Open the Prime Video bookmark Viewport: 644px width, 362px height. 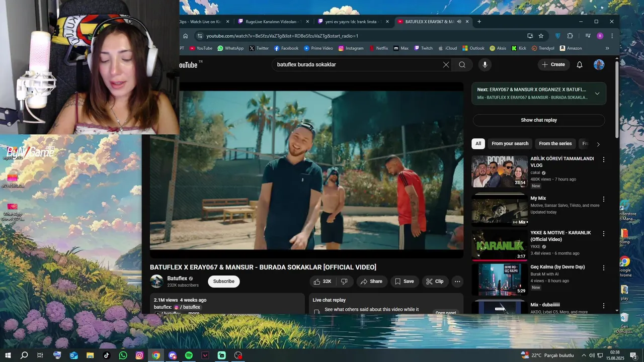318,48
